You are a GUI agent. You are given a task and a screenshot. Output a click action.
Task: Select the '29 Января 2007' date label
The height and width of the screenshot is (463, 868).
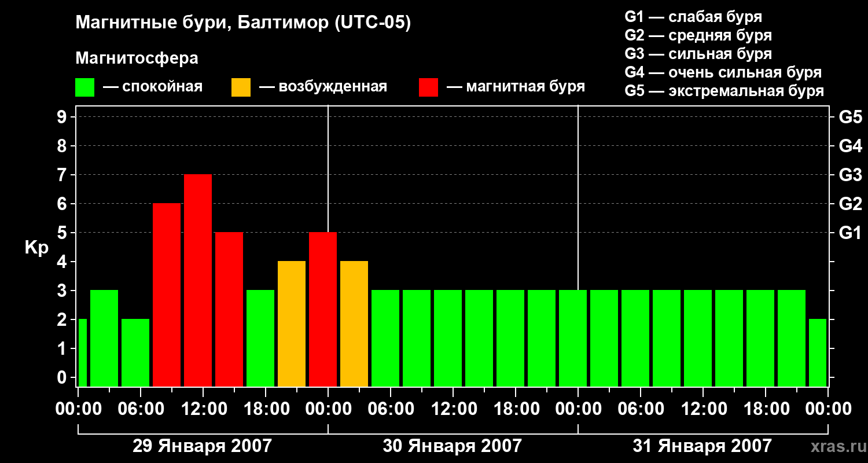coord(202,446)
